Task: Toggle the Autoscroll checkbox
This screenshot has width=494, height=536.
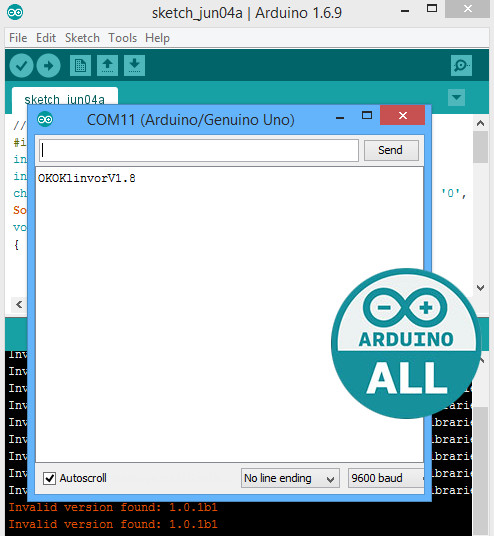Action: click(49, 478)
